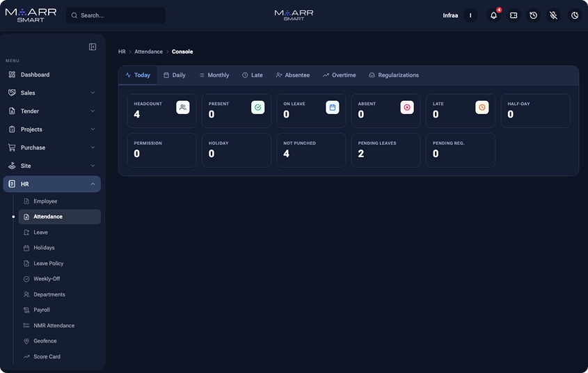This screenshot has width=588, height=373.
Task: Click MAARR Smart logo at top left
Action: click(x=31, y=15)
